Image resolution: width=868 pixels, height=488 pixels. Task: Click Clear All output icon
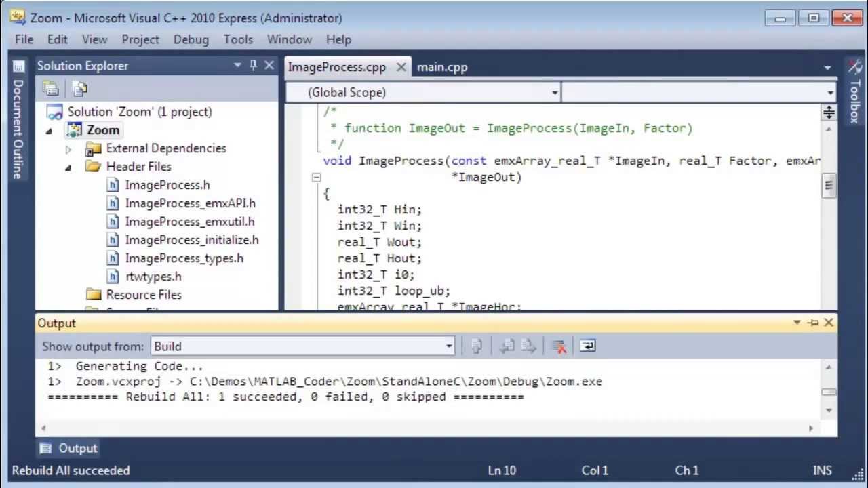click(559, 346)
